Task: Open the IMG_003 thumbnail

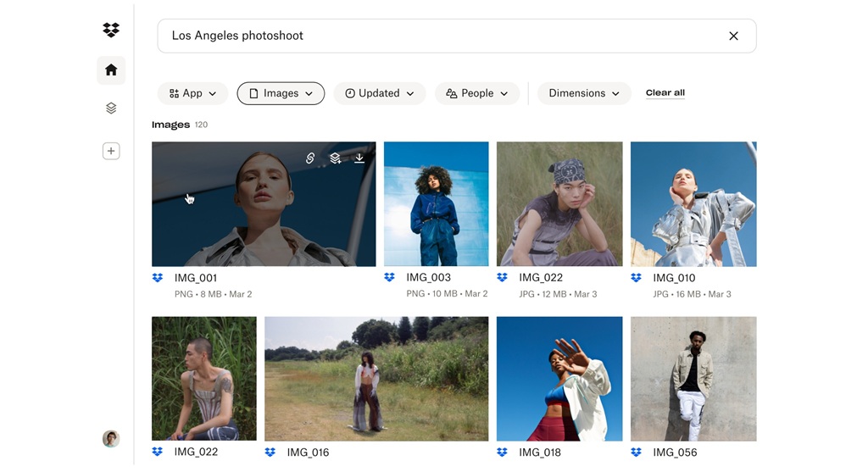Action: pyautogui.click(x=437, y=203)
